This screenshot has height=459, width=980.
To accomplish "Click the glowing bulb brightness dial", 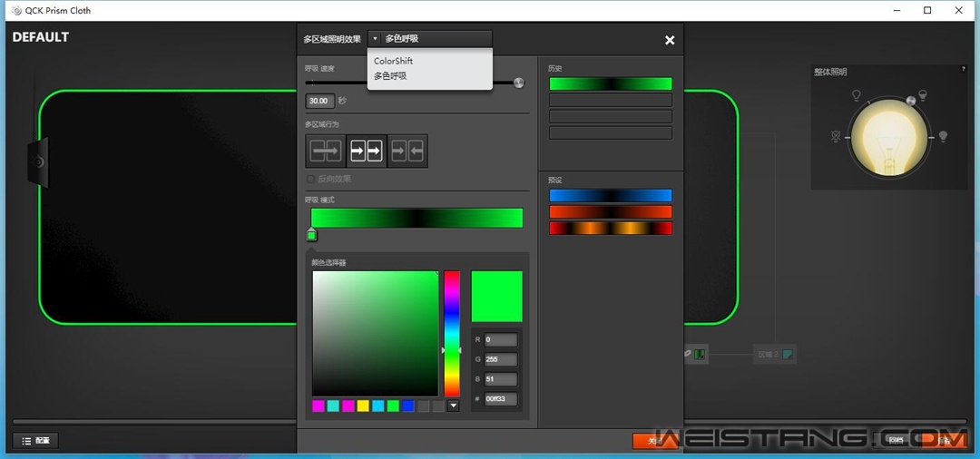I will click(x=889, y=137).
